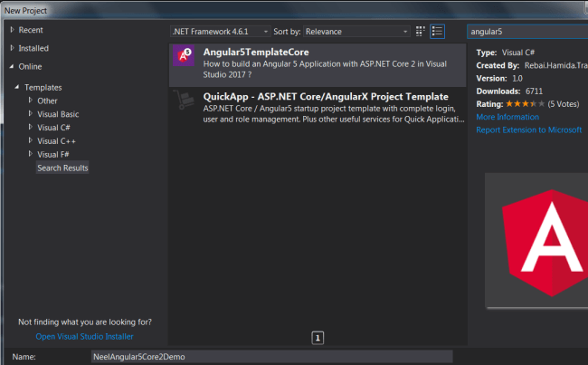The width and height of the screenshot is (588, 365).
Task: Select Search Results in the tree
Action: [62, 168]
